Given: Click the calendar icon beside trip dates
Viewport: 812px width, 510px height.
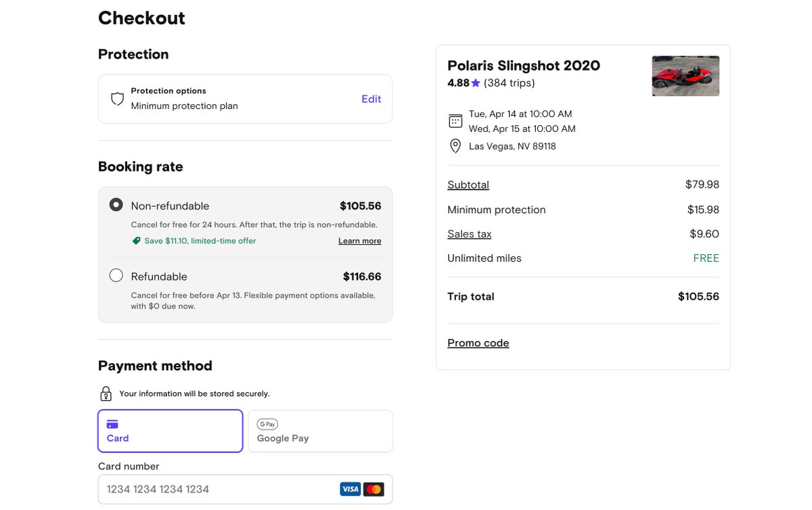Looking at the screenshot, I should [455, 121].
